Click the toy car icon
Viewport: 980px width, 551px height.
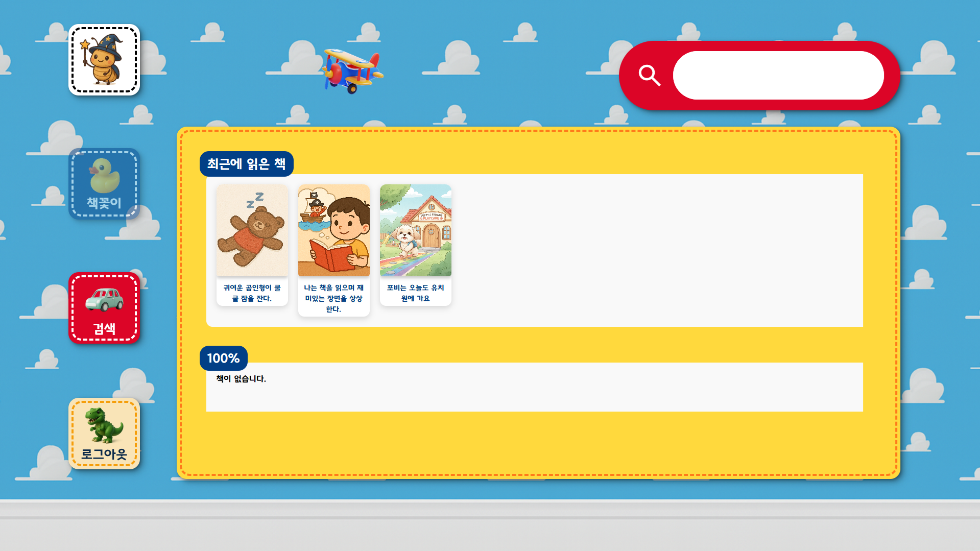[104, 300]
